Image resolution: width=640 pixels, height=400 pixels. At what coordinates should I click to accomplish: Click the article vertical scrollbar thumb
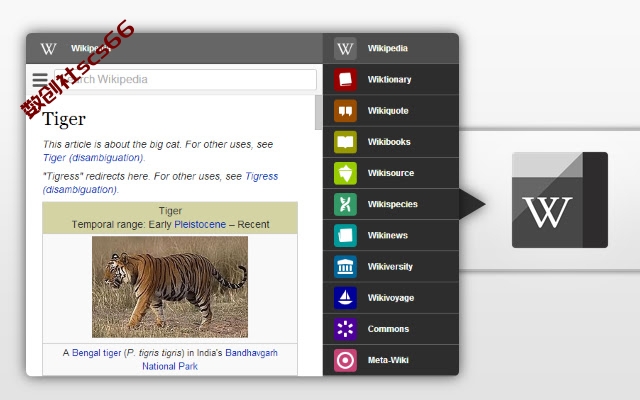click(318, 112)
